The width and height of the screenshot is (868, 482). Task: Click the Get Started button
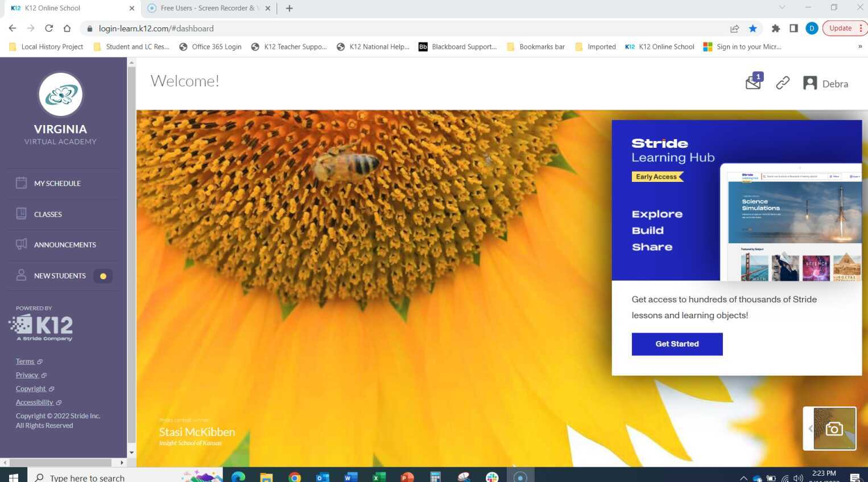[677, 344]
